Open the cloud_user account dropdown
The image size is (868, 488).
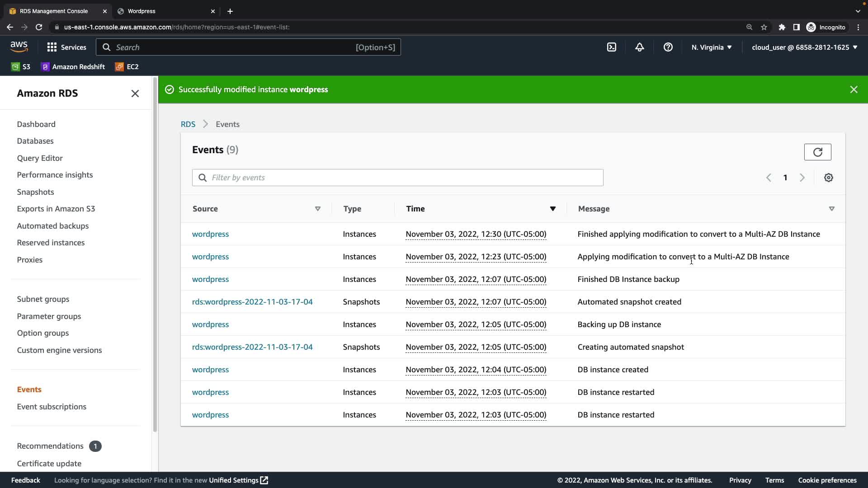click(804, 47)
